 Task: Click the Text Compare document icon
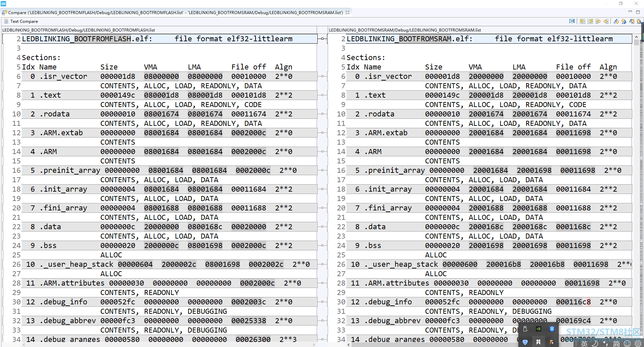point(6,21)
